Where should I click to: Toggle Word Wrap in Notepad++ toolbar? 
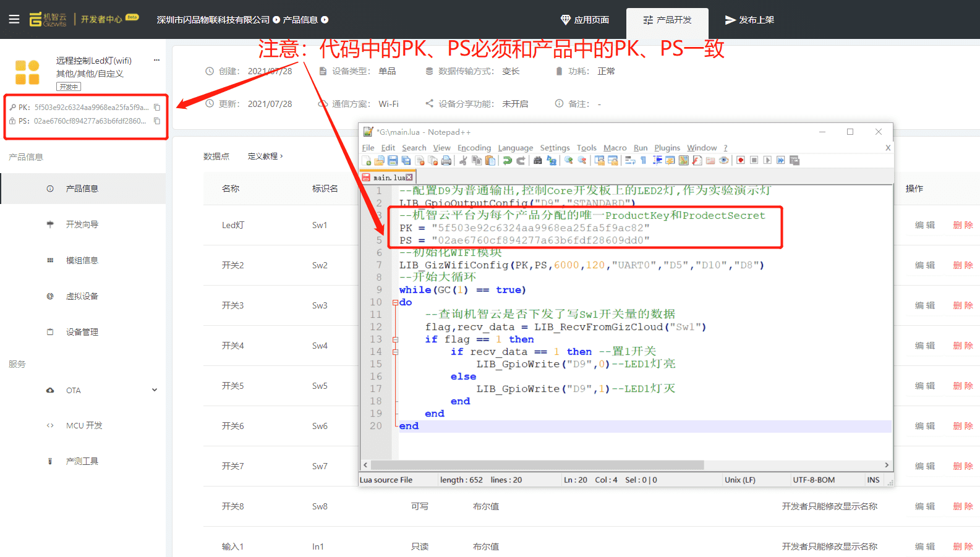(x=630, y=160)
